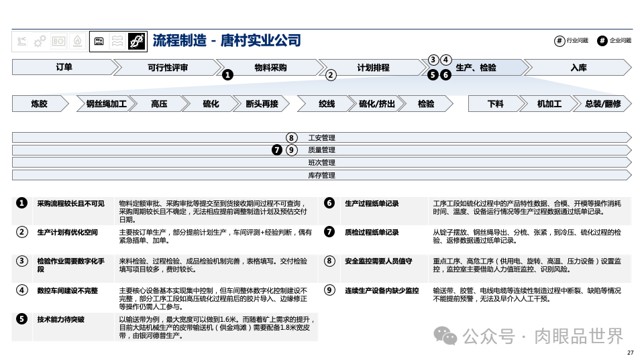Screen dimensions: 644x362
Task: Click number 7 bullet next to 质检过程纸单记录
Action: click(x=329, y=232)
